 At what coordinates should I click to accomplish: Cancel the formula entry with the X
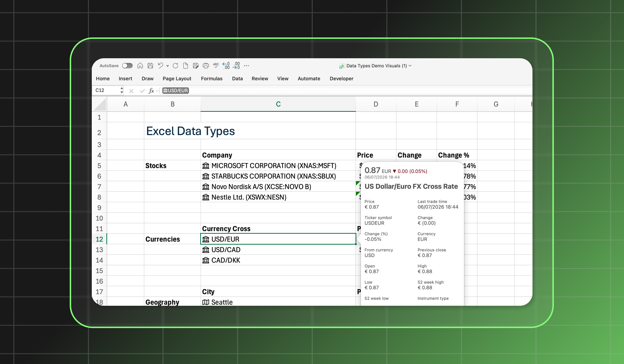[131, 90]
